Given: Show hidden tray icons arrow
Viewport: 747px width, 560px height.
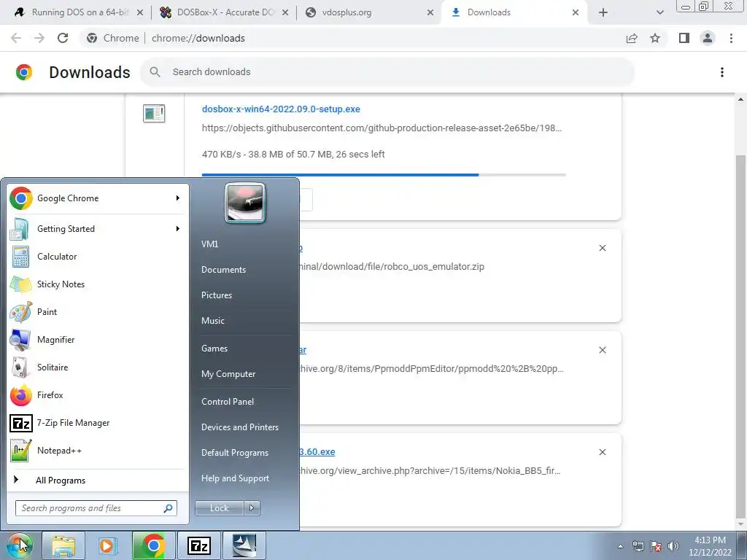Looking at the screenshot, I should (620, 546).
